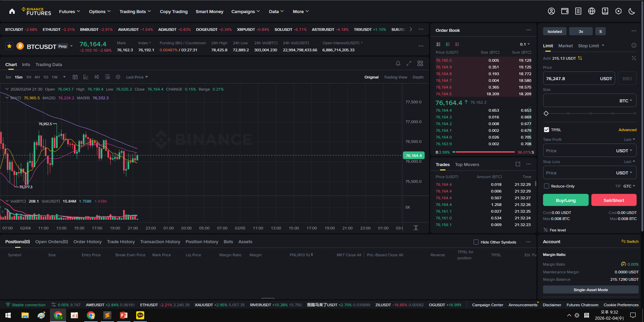The height and width of the screenshot is (322, 644).
Task: Enable the Reduce-Only checkbox
Action: (546, 186)
